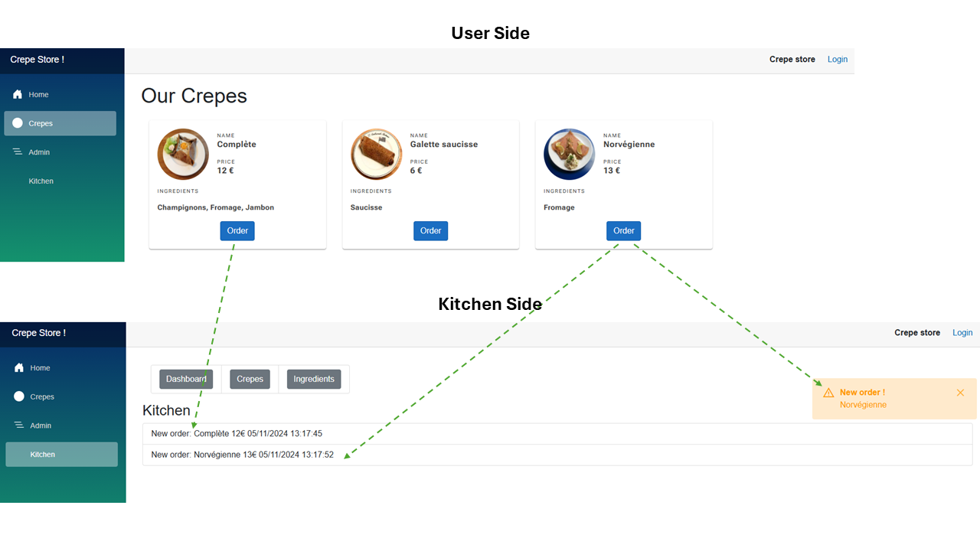Click the Admin lines icon in Kitchen Side sidebar
The height and width of the screenshot is (551, 980).
coord(19,425)
